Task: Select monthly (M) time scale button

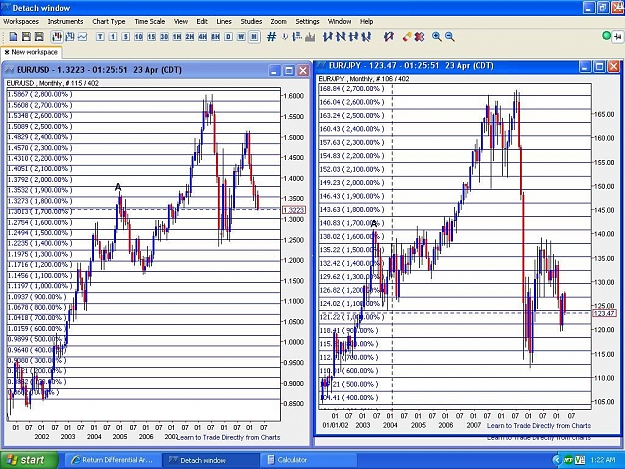Action: pos(254,37)
